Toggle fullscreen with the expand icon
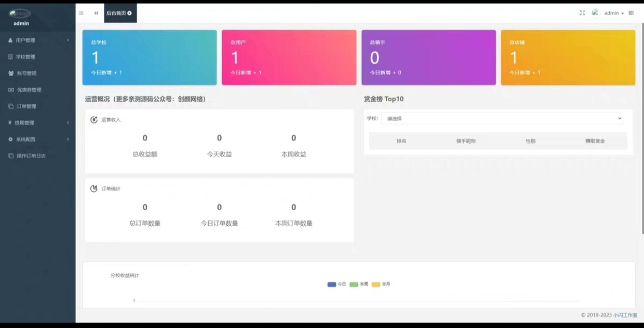The width and height of the screenshot is (644, 328). [582, 13]
